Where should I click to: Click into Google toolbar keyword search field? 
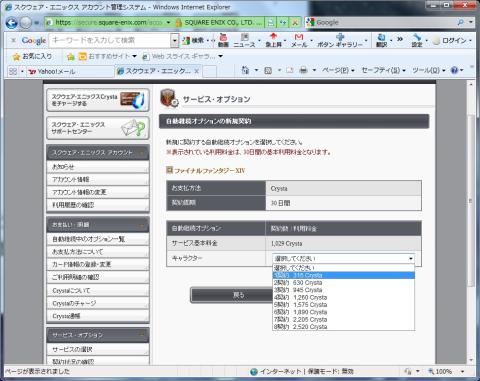110,40
